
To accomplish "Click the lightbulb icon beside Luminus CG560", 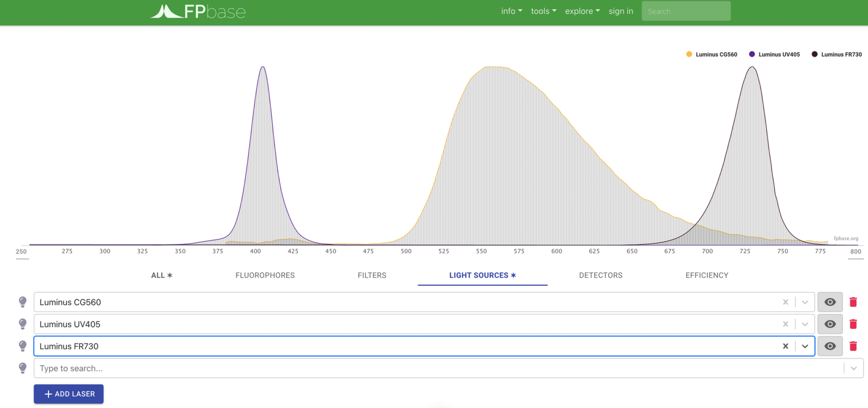I will click(23, 302).
